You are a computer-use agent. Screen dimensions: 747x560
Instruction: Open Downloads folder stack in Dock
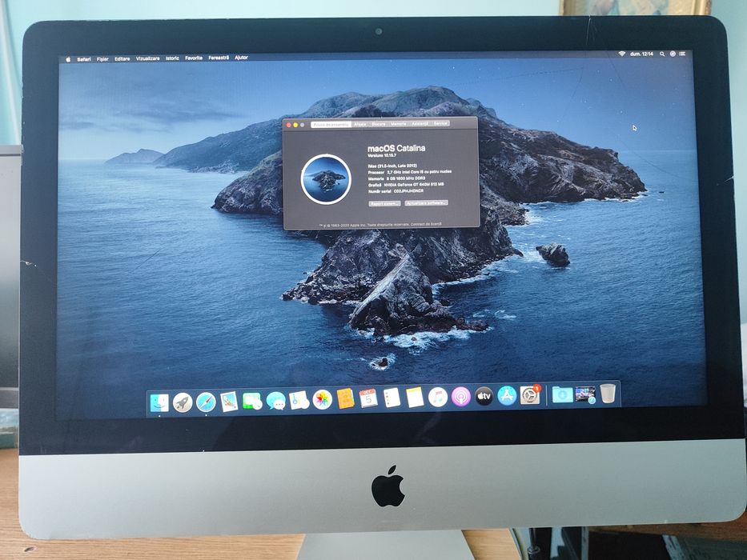pos(562,394)
